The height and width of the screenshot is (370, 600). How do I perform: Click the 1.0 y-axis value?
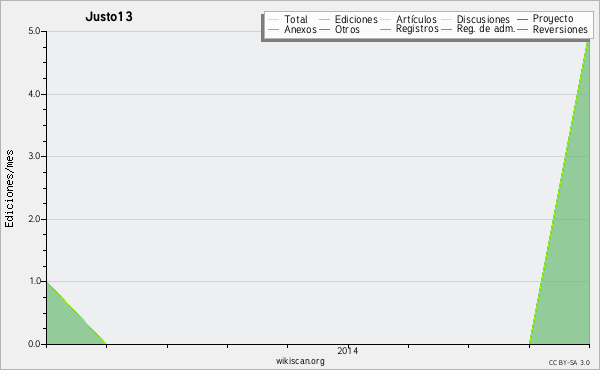click(34, 281)
